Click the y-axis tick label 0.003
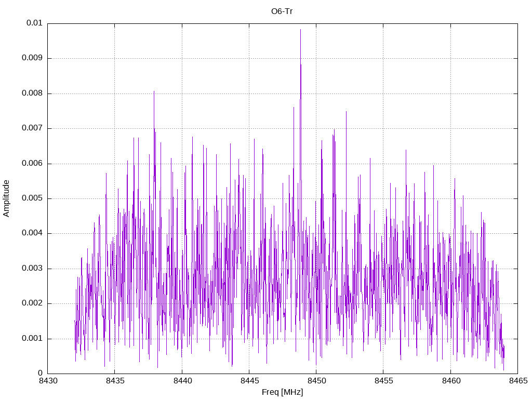 [32, 269]
